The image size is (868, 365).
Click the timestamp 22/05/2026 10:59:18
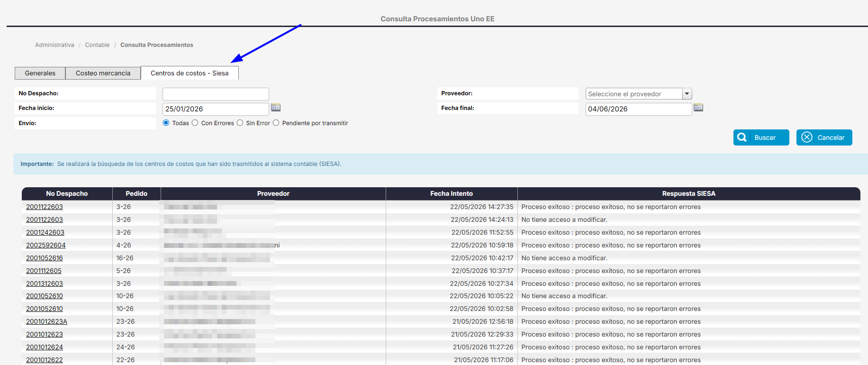point(482,245)
